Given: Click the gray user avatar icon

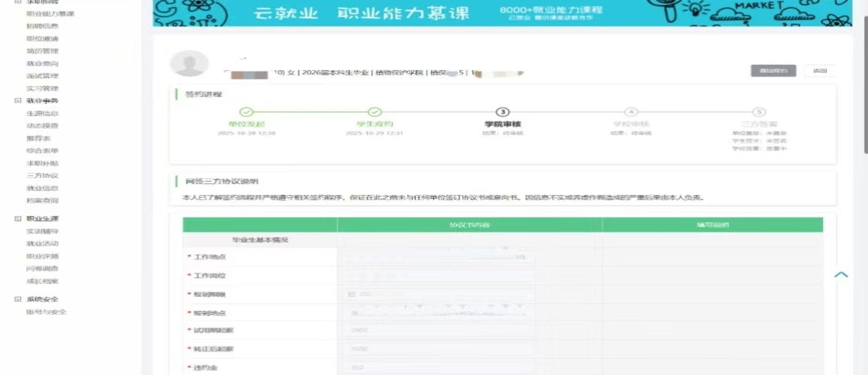Looking at the screenshot, I should [189, 64].
